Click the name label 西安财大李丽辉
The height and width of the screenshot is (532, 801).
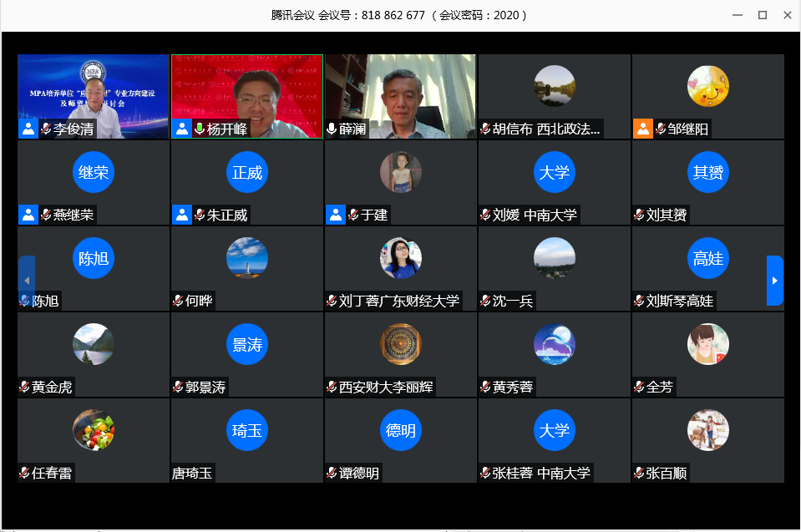coord(386,388)
